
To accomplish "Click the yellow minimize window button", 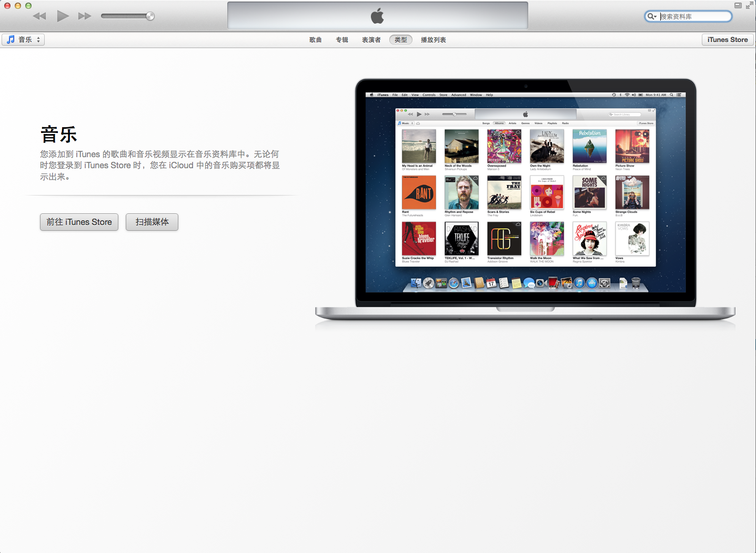I will (18, 6).
